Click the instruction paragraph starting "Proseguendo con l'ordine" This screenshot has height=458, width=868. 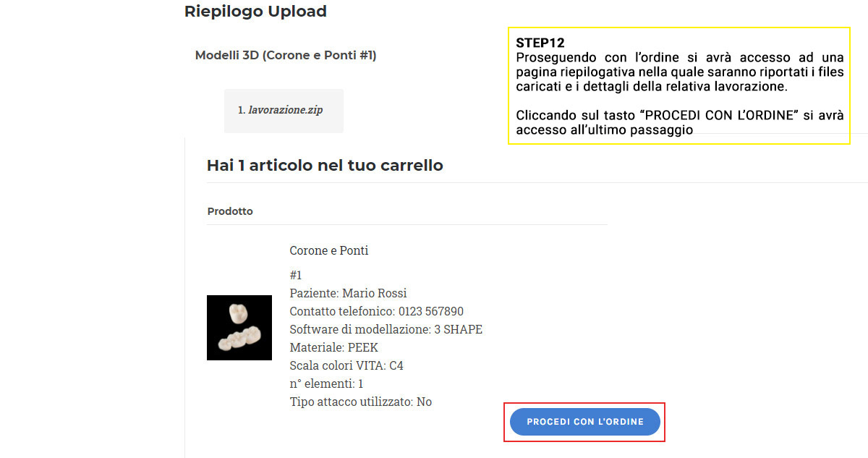tap(680, 72)
